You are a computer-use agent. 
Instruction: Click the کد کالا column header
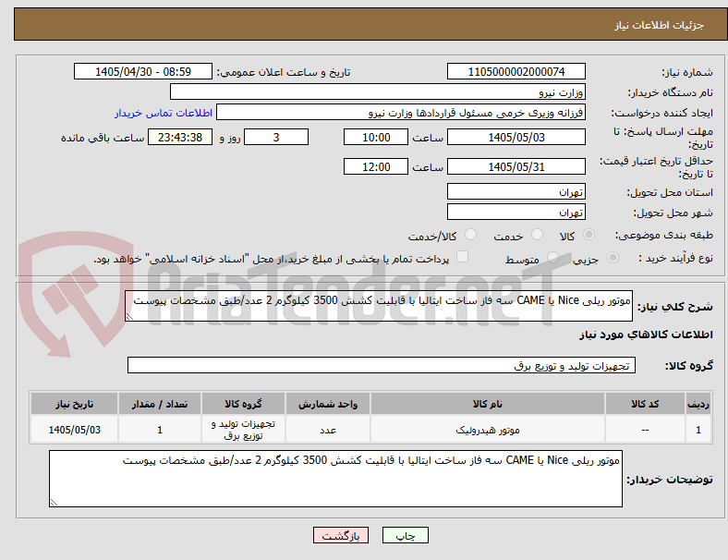pos(645,404)
